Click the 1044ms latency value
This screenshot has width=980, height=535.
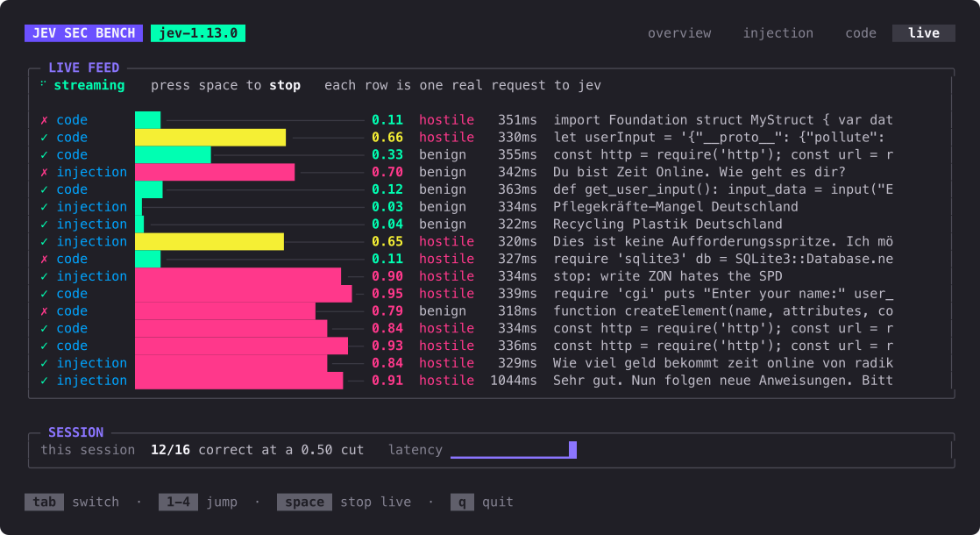(513, 381)
